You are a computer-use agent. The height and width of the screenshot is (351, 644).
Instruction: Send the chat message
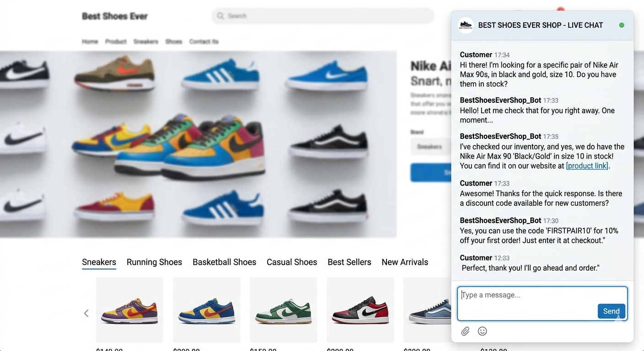(611, 311)
